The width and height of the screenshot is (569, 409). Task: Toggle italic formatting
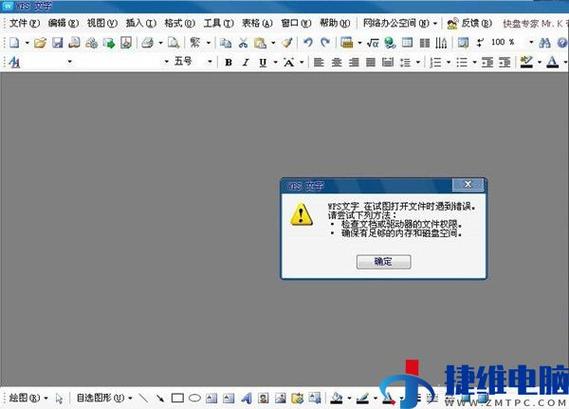click(x=246, y=62)
